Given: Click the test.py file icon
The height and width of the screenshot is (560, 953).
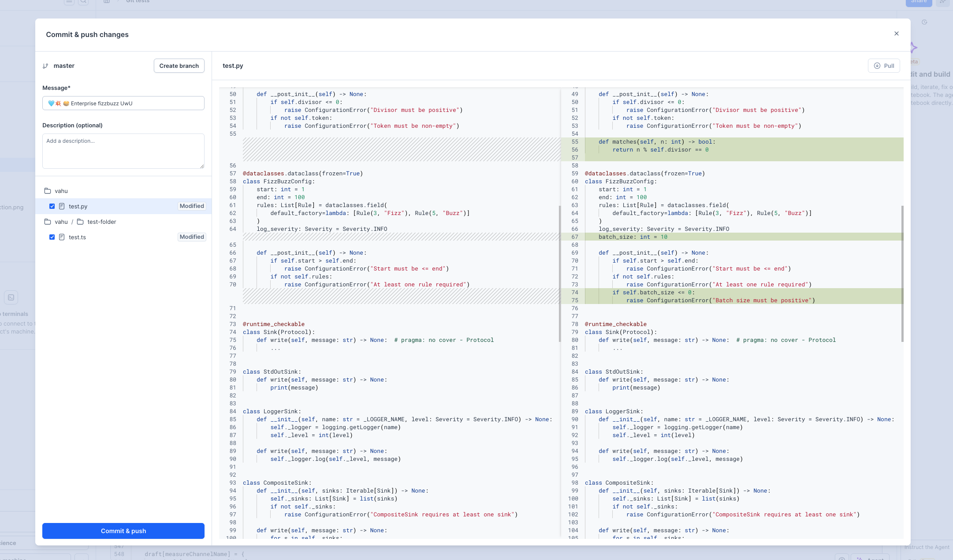Looking at the screenshot, I should coord(62,206).
